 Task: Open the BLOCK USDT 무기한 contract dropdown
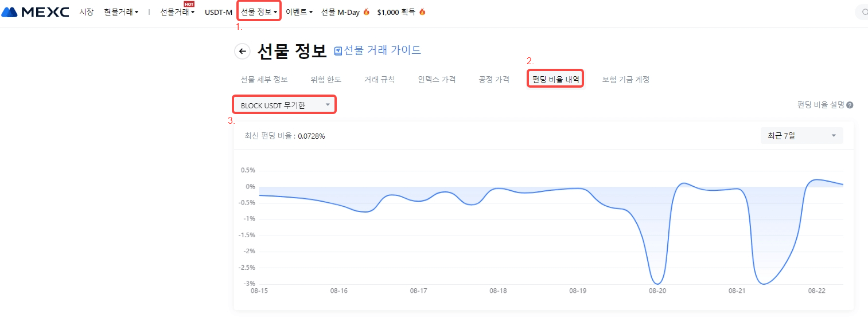tap(285, 105)
